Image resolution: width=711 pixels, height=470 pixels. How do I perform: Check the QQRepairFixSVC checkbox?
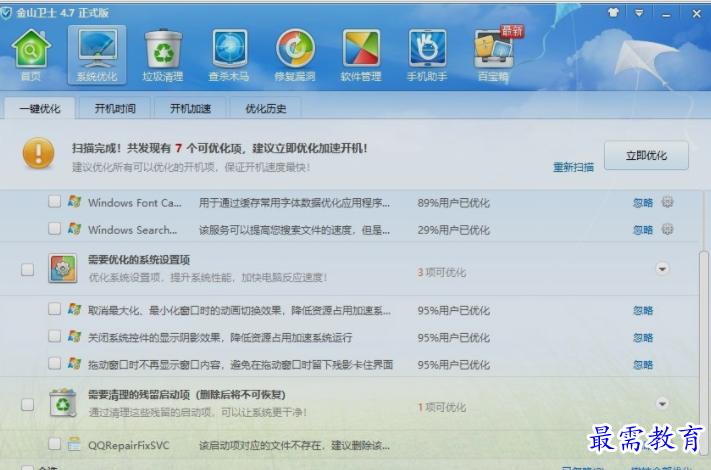(x=54, y=444)
